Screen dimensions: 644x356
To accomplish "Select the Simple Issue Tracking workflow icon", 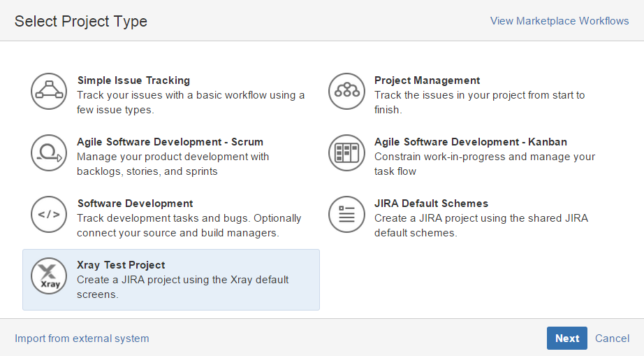I will click(x=49, y=91).
